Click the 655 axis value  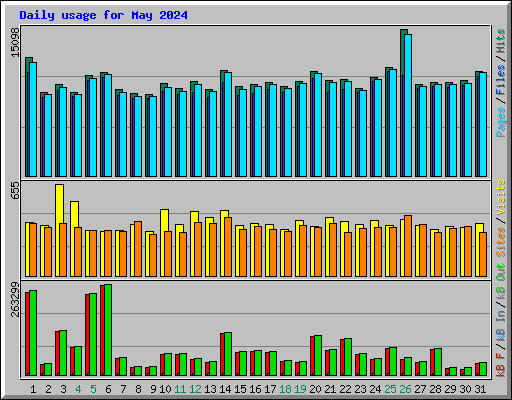point(15,191)
